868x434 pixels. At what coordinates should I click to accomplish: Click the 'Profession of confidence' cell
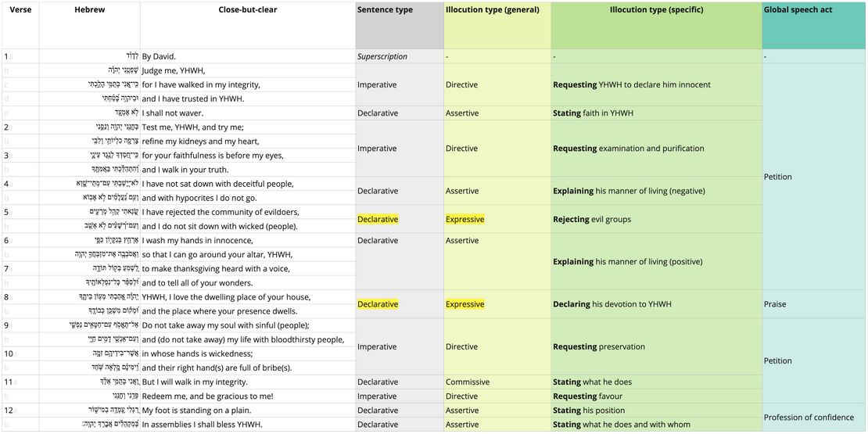[x=812, y=418]
